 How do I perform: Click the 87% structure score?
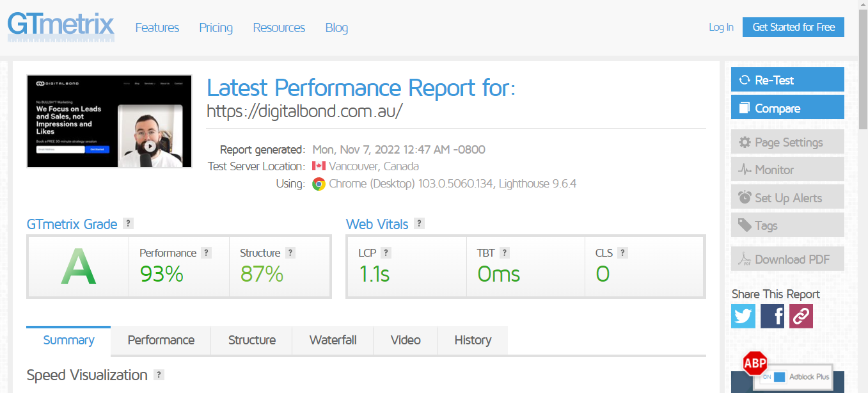[x=262, y=274]
